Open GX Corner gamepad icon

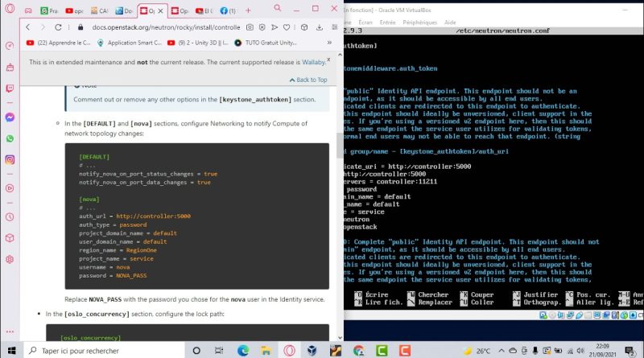(28, 10)
